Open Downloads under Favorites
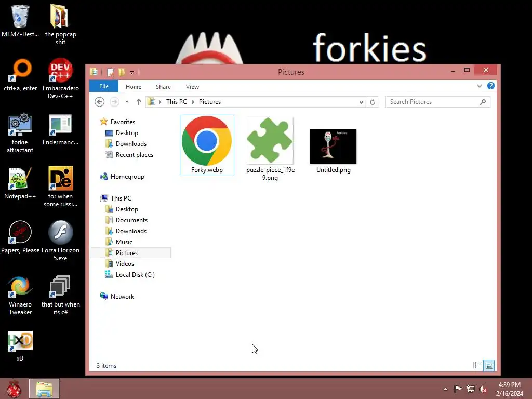 (x=126, y=144)
